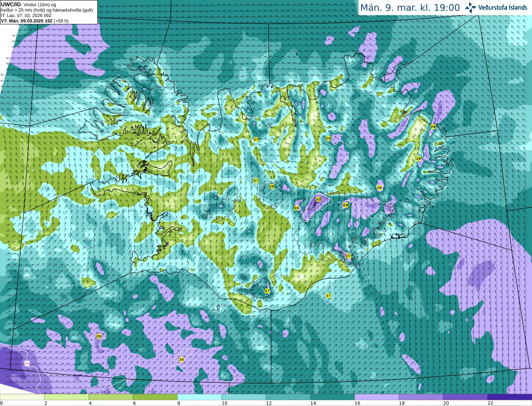532x406 pixels.
Task: Pick the 2–4 m/s legend swatch
Action: 66,397
